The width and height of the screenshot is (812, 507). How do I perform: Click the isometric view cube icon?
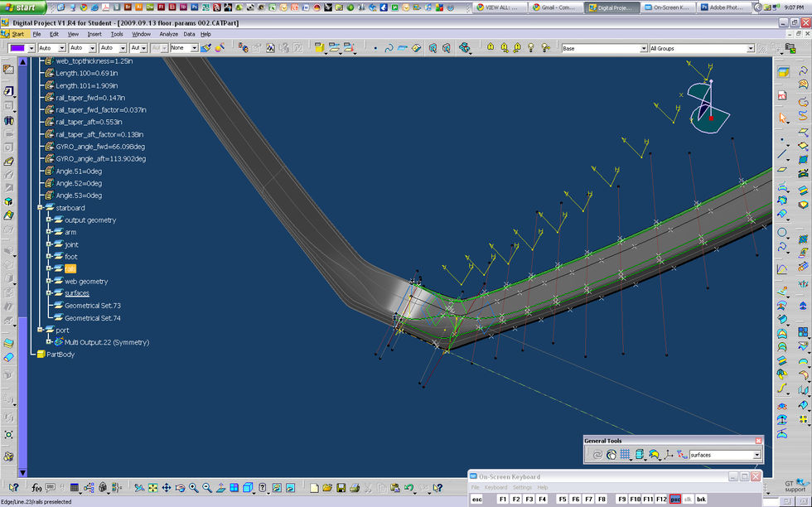(248, 488)
